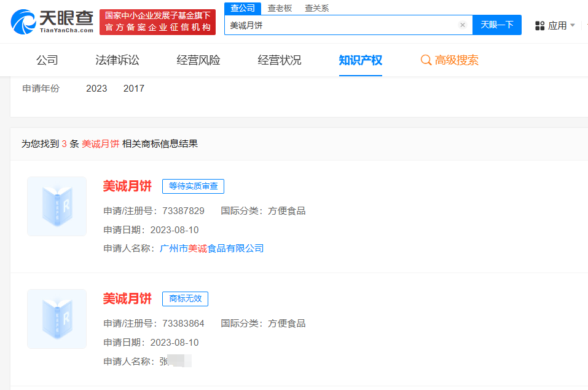Click 国际分类 方便食品 in second result
Image resolution: width=588 pixels, height=390 pixels.
(263, 324)
